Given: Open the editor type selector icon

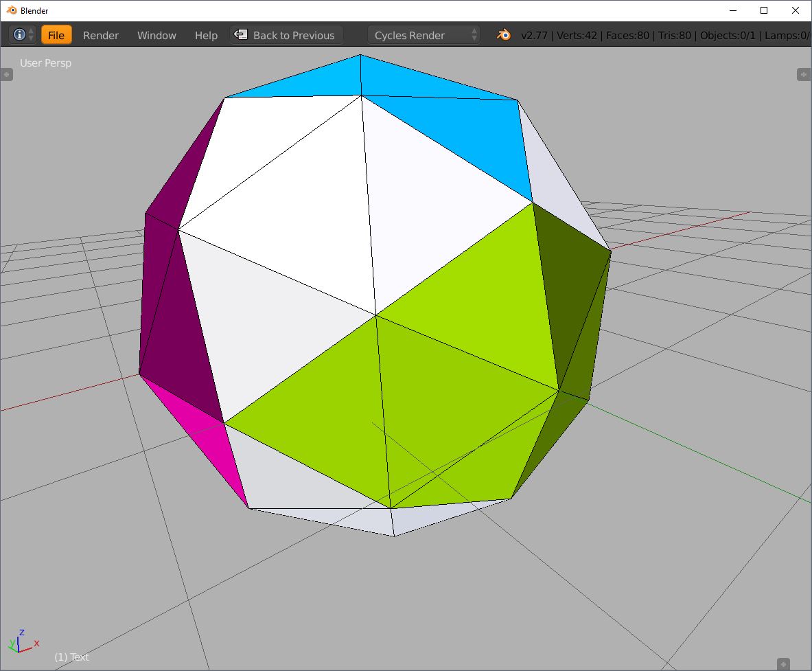Looking at the screenshot, I should 20,35.
